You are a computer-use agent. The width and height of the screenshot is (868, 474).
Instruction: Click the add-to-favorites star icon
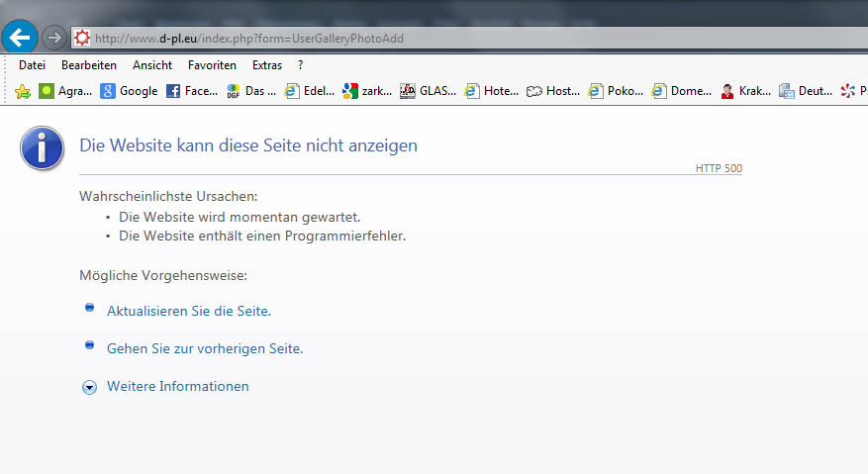[23, 91]
